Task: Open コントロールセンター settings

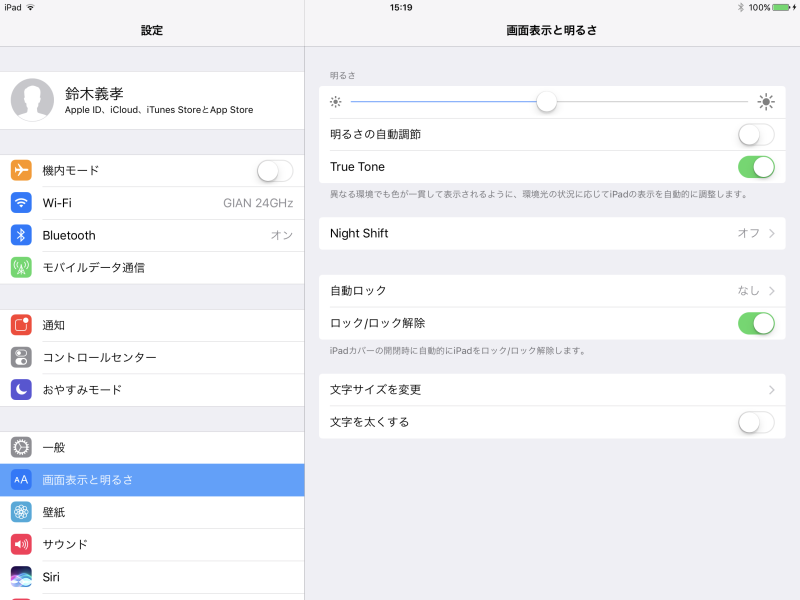Action: tap(150, 357)
